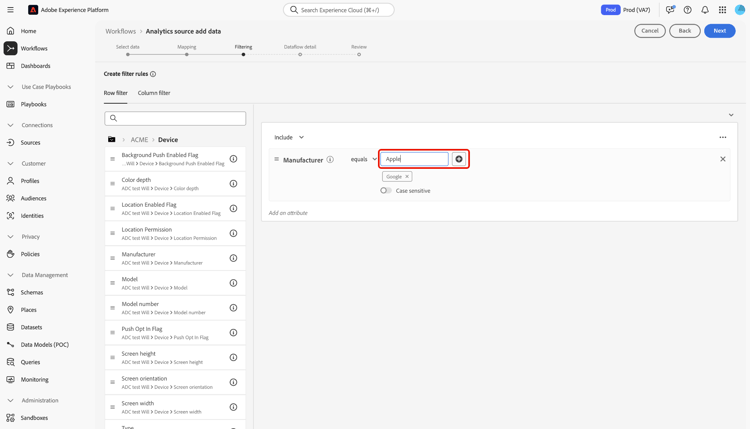Screen dimensions: 750x429
Task: Collapse the Connections section
Action: coord(10,125)
